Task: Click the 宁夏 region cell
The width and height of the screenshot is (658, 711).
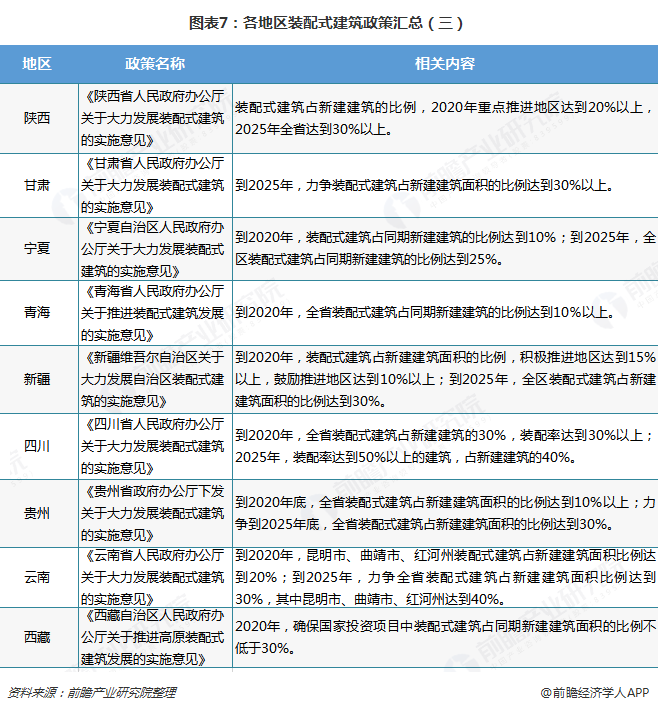Action: [37, 248]
